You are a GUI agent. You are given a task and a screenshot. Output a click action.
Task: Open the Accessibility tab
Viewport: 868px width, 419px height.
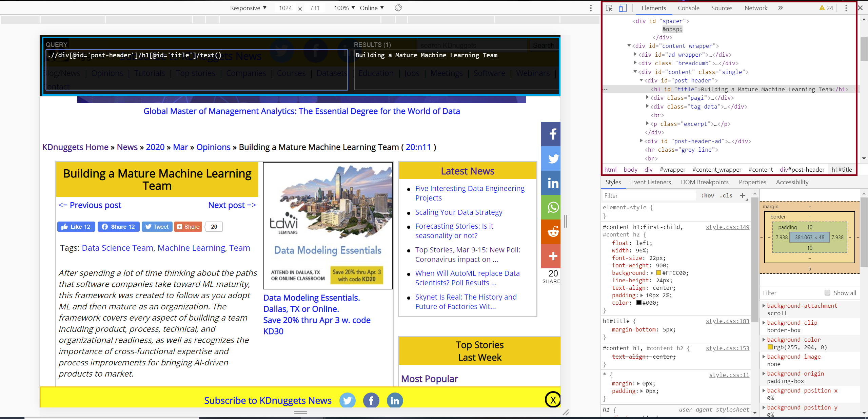[x=792, y=182]
